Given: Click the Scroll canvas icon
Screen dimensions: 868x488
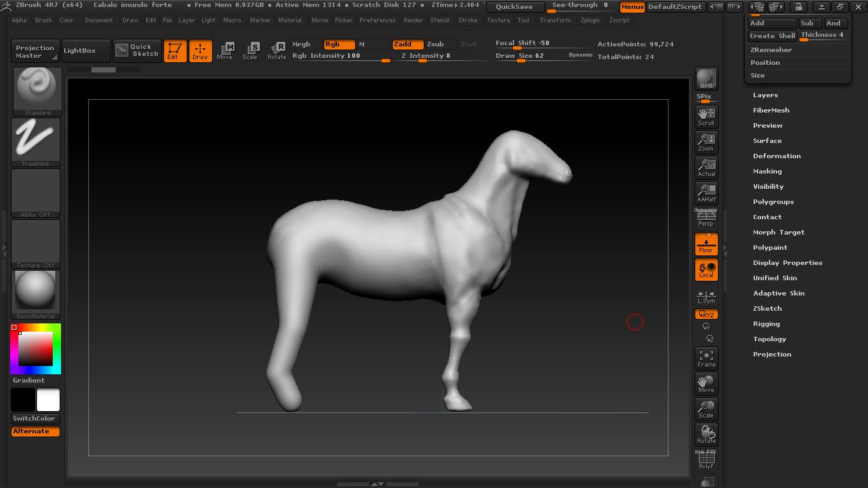Looking at the screenshot, I should click(706, 116).
